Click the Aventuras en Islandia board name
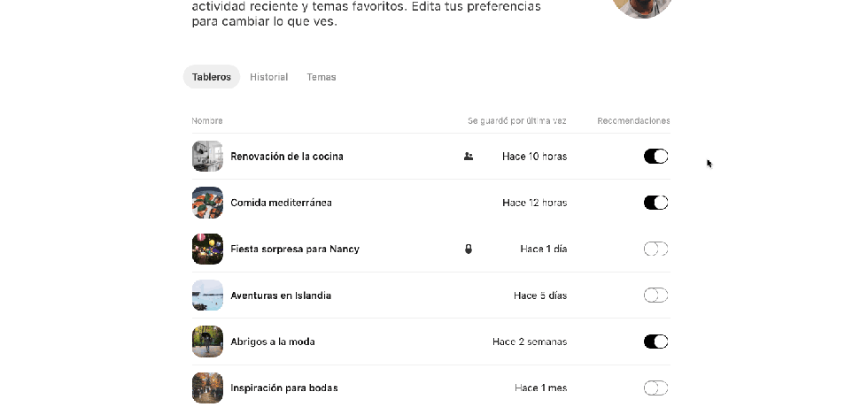Viewport: 868px width, 407px height. click(x=281, y=296)
